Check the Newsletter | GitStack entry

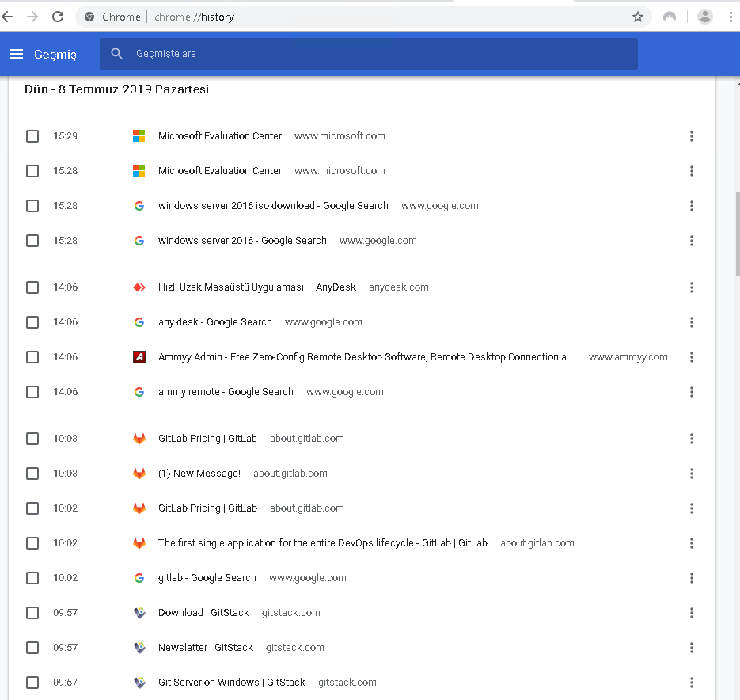pyautogui.click(x=32, y=648)
